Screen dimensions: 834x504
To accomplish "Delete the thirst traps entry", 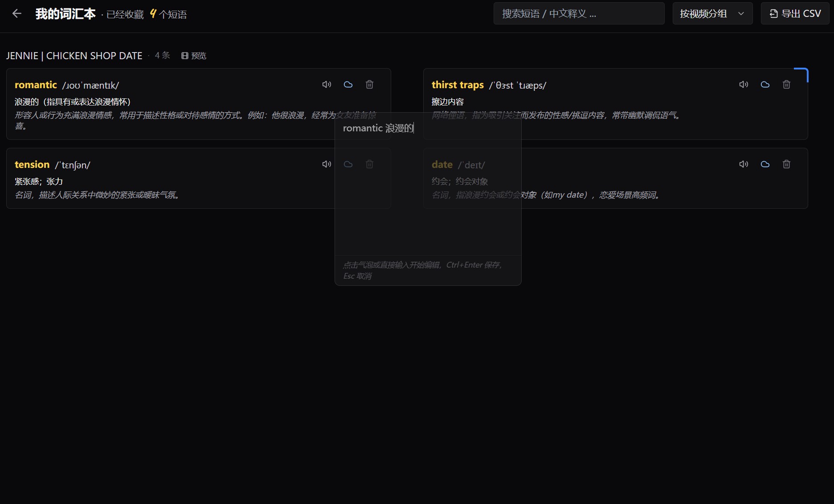I will click(786, 85).
